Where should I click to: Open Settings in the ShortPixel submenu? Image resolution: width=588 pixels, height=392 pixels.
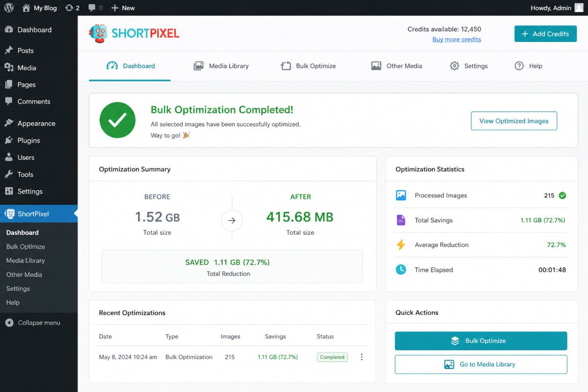(x=18, y=289)
